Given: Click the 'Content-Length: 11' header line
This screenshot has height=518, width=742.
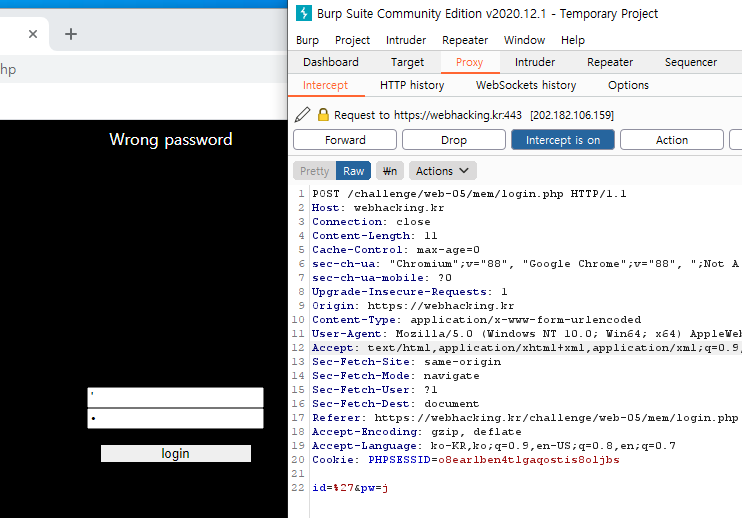Looking at the screenshot, I should pos(375,236).
